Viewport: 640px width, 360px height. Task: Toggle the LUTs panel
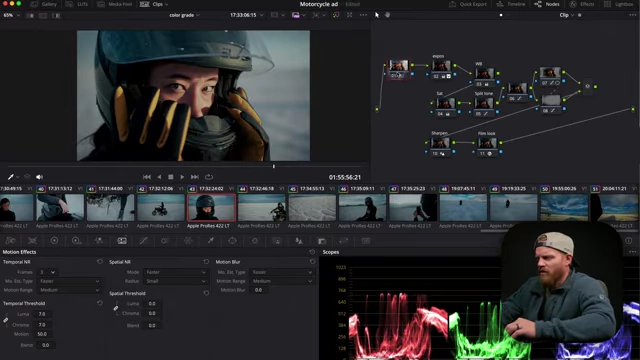77,4
